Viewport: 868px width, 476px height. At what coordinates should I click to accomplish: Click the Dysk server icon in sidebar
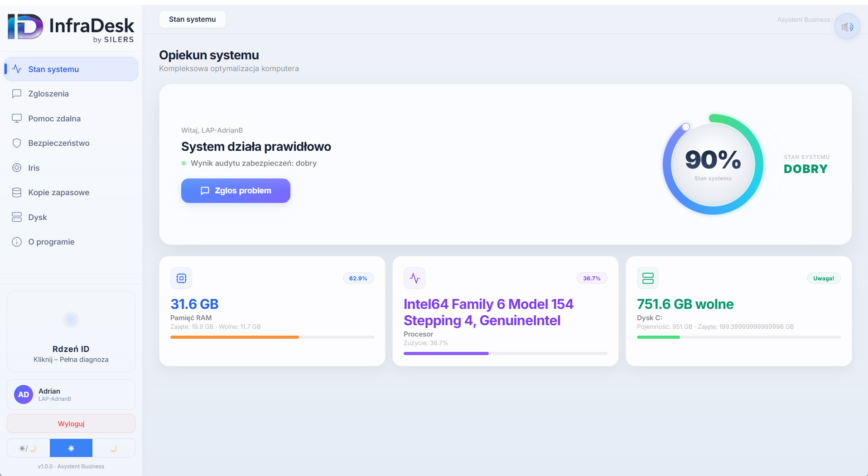coord(17,217)
